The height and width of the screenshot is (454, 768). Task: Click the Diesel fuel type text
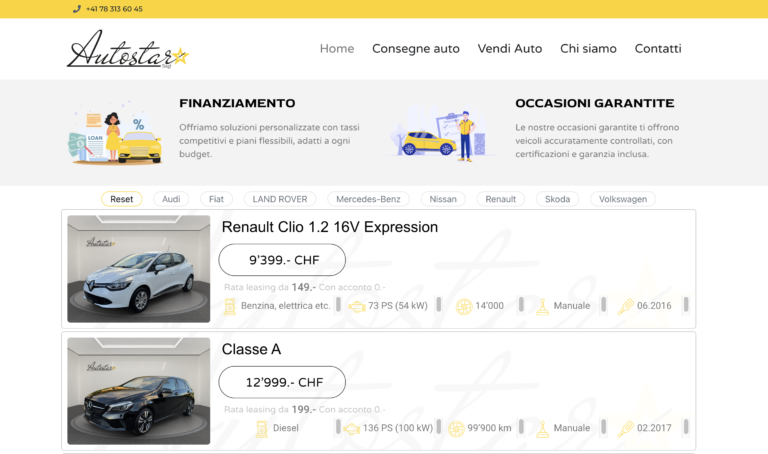pyautogui.click(x=286, y=428)
